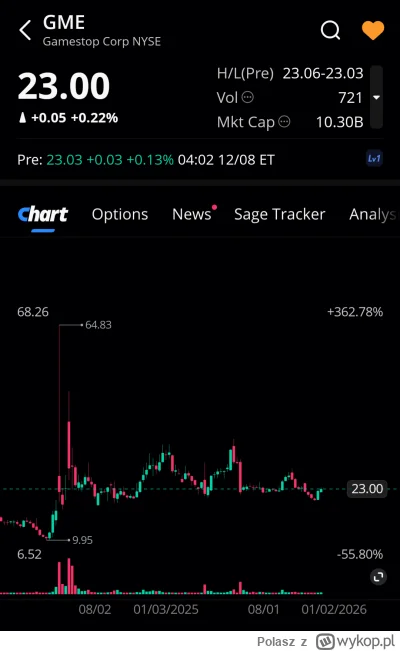Tap the 08/01 date axis label

coord(264,609)
